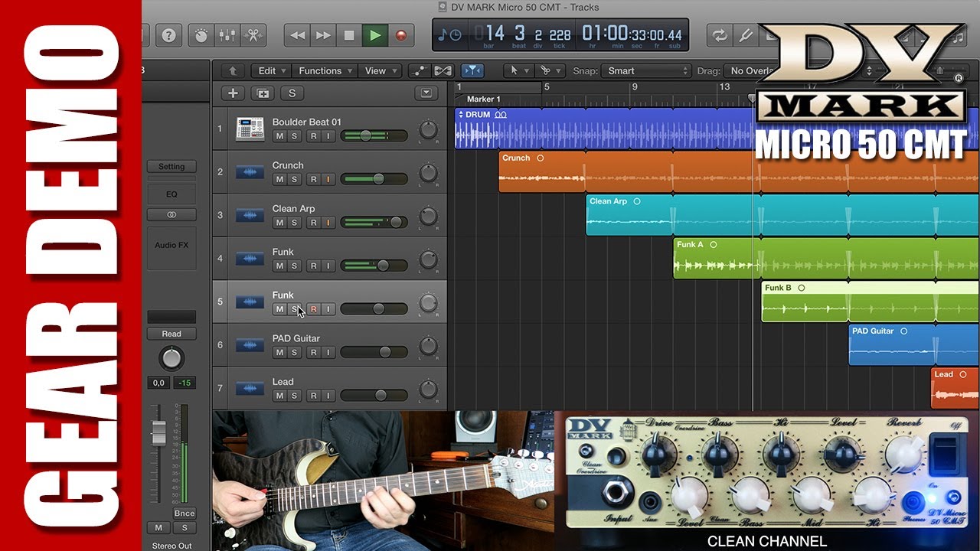This screenshot has width=980, height=551.
Task: Click the duplicate track button
Action: click(x=263, y=93)
